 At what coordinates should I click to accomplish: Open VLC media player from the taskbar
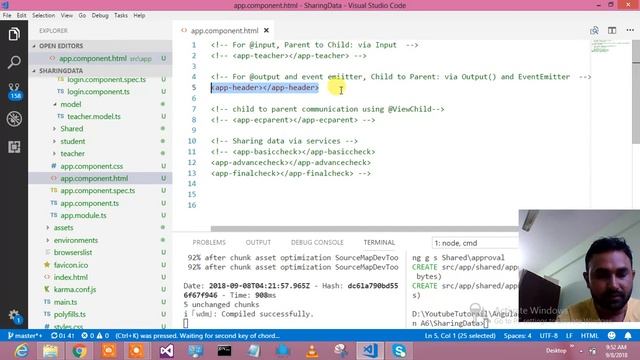pyautogui.click(x=312, y=351)
